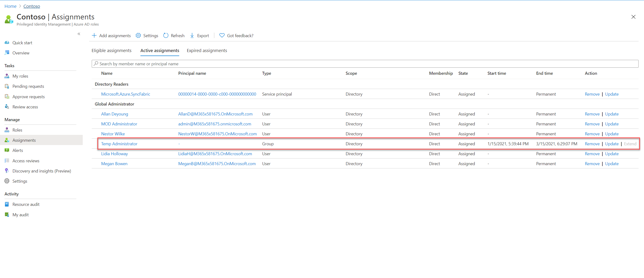Open the Expired assignments tab
This screenshot has height=278, width=644.
point(207,50)
